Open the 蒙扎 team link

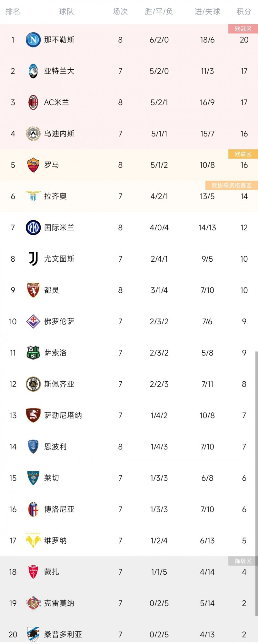click(52, 572)
